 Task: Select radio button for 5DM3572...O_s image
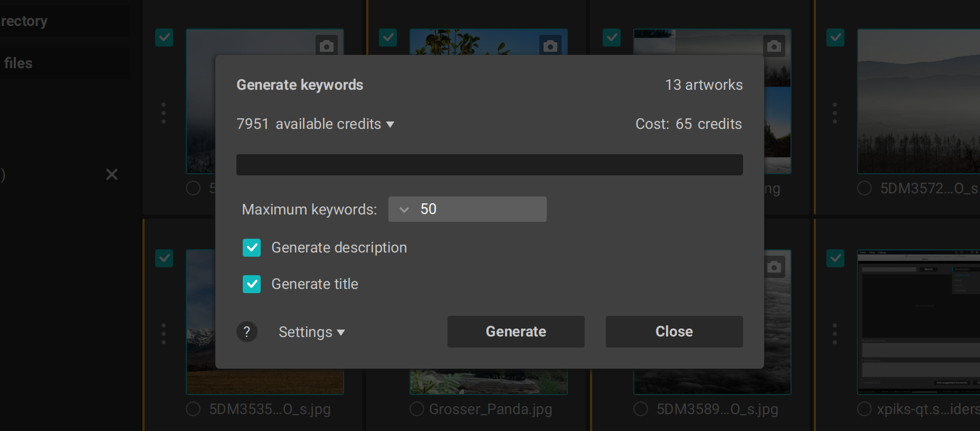point(864,189)
